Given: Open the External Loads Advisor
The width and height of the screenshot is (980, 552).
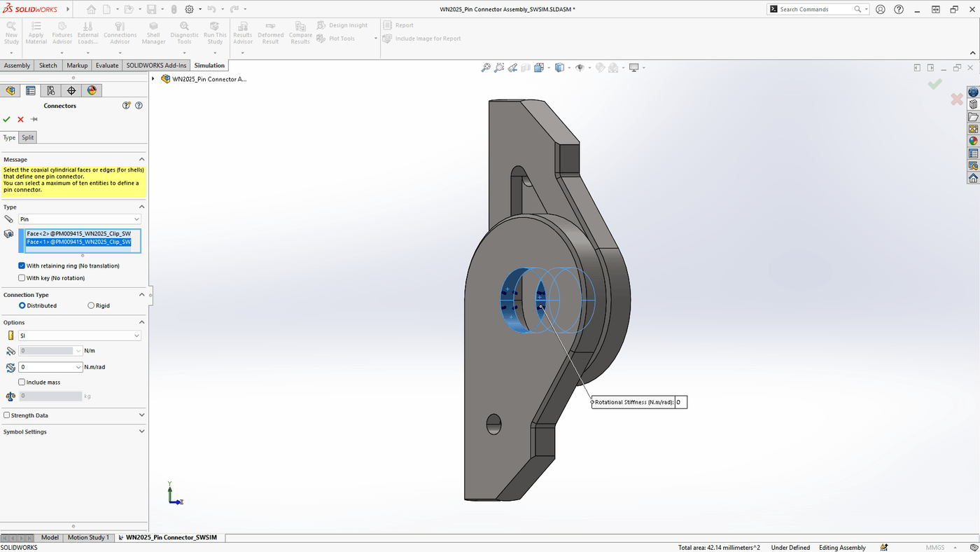Looking at the screenshot, I should [87, 32].
